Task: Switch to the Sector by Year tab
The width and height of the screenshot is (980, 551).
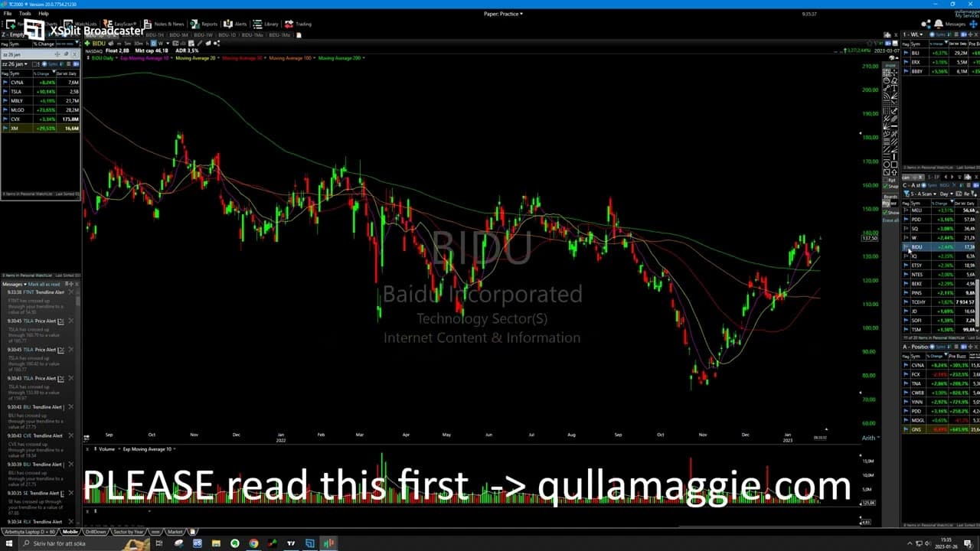Action: click(x=128, y=531)
